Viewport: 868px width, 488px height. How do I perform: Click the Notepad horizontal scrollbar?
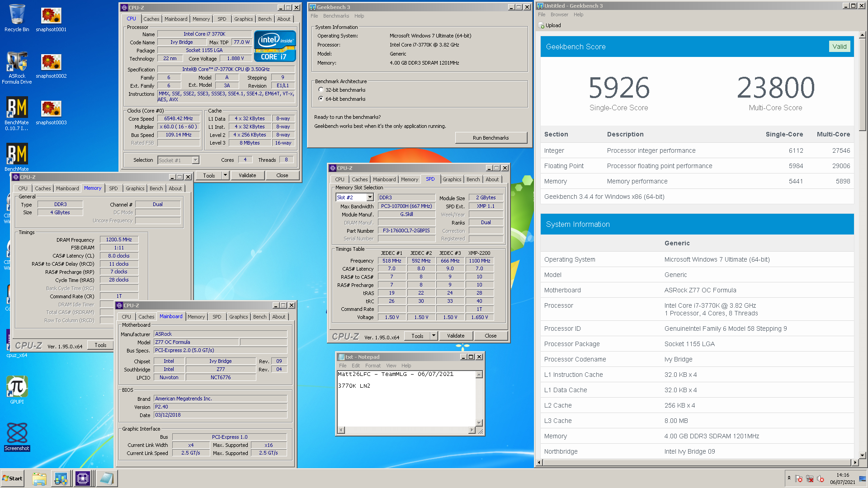[x=406, y=430]
